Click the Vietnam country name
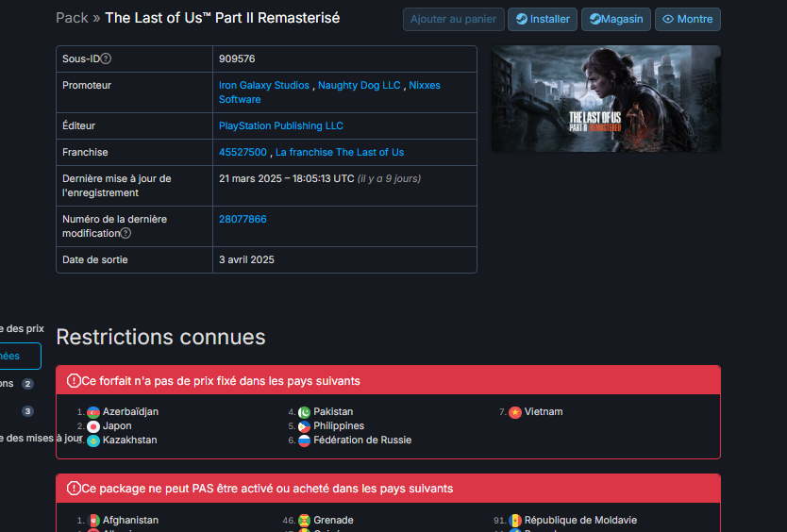Viewport: 787px width, 532px height. click(544, 412)
